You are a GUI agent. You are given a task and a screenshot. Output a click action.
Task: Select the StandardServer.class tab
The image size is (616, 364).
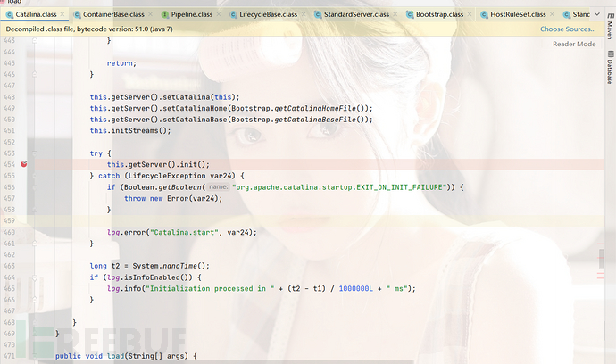(x=356, y=14)
